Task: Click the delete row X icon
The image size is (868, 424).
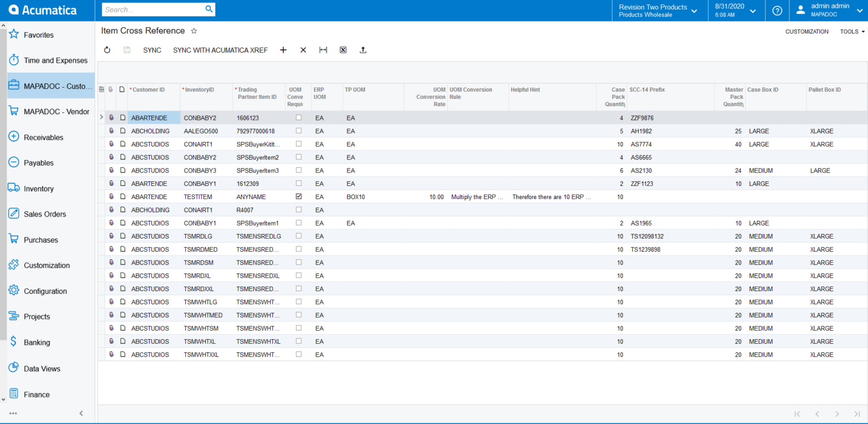Action: [303, 50]
